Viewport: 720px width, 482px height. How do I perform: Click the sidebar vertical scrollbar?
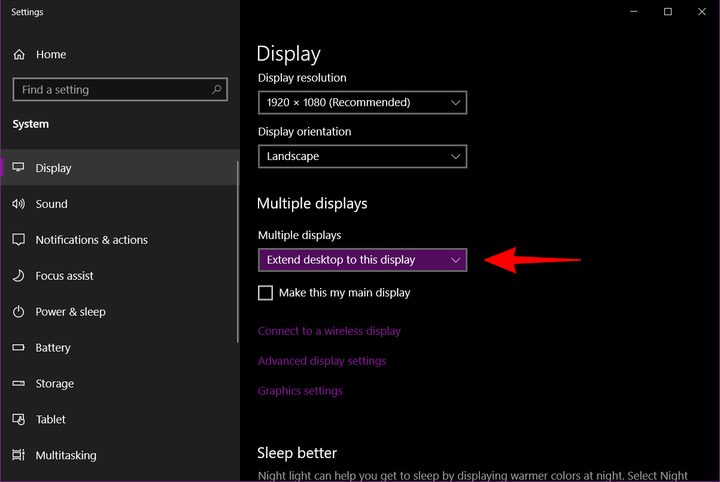tap(238, 252)
